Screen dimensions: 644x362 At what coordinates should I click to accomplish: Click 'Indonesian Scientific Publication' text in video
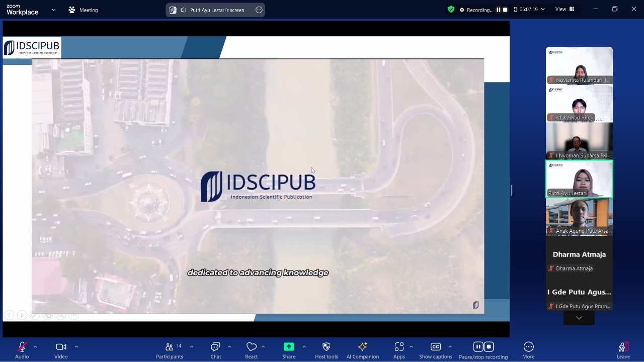point(271,197)
